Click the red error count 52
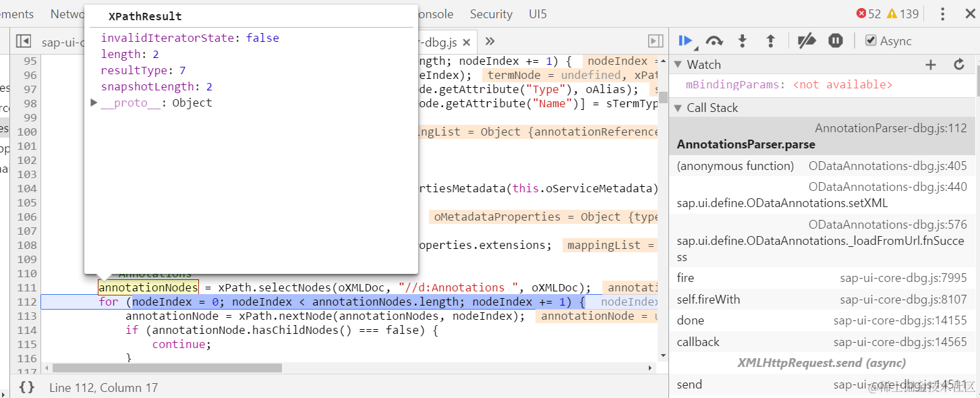Image resolution: width=980 pixels, height=398 pixels. point(869,14)
